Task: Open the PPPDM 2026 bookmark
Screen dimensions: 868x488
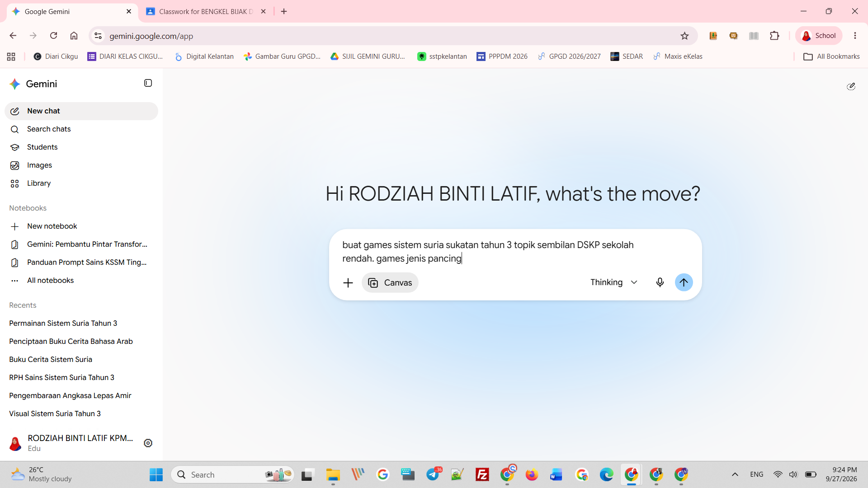Action: 502,56
